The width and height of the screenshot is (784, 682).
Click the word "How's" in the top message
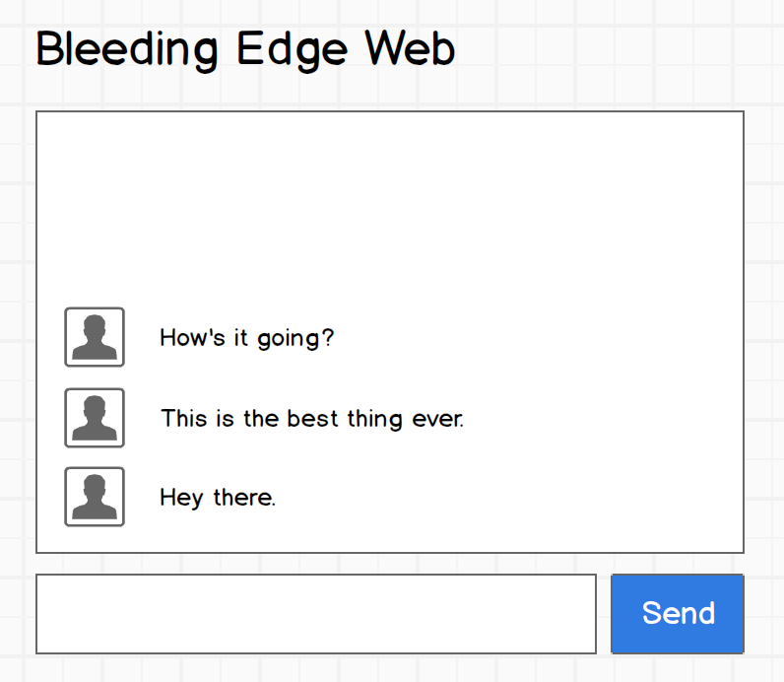(x=192, y=337)
